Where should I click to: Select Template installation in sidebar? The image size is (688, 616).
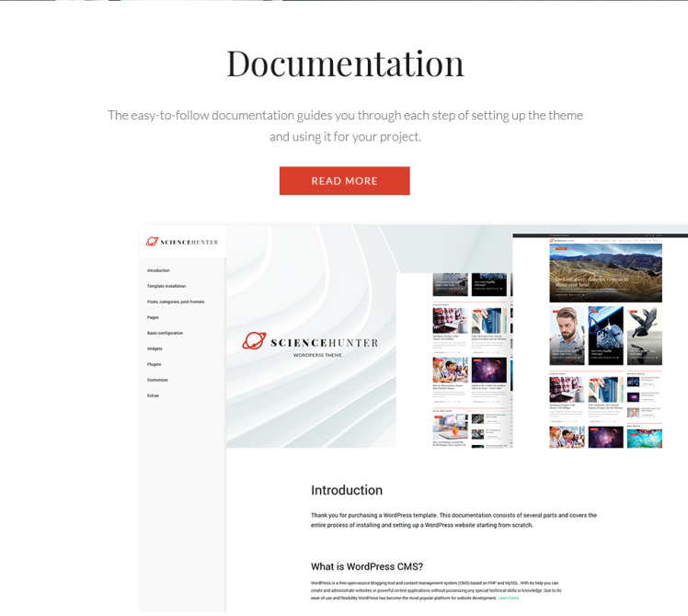[x=166, y=286]
